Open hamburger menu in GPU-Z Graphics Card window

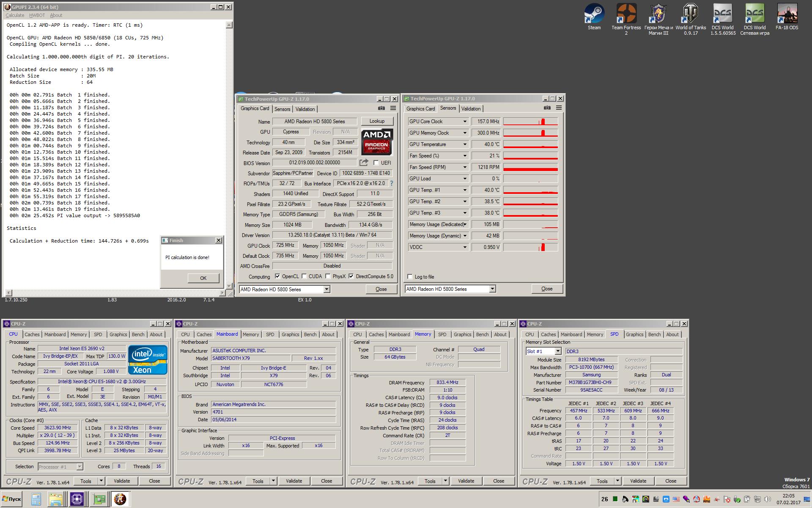click(393, 108)
